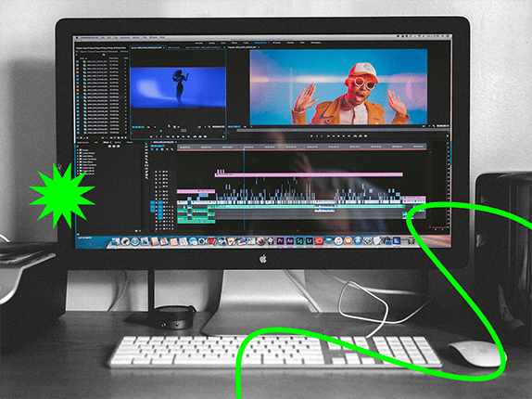The width and height of the screenshot is (532, 399).
Task: Toggle Snap in the timeline header
Action: coord(157,149)
